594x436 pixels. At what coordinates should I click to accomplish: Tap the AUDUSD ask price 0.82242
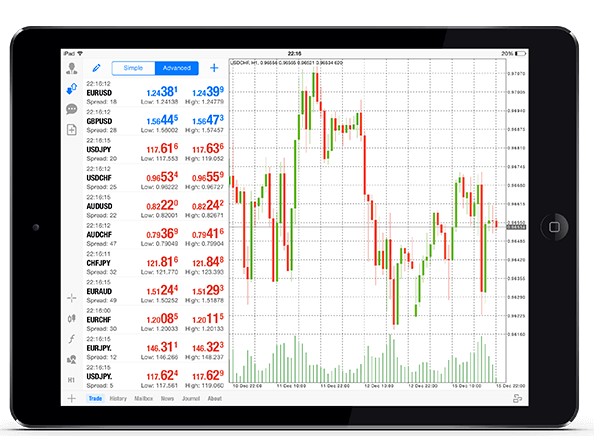208,206
